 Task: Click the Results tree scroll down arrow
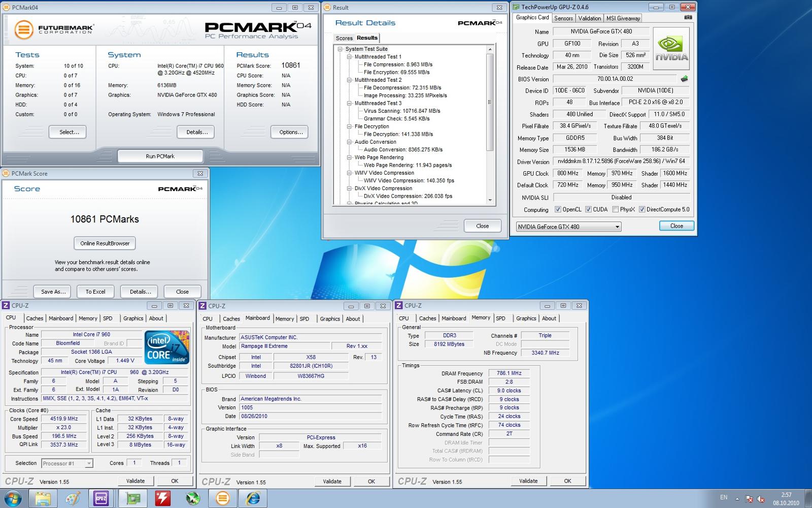[x=490, y=200]
